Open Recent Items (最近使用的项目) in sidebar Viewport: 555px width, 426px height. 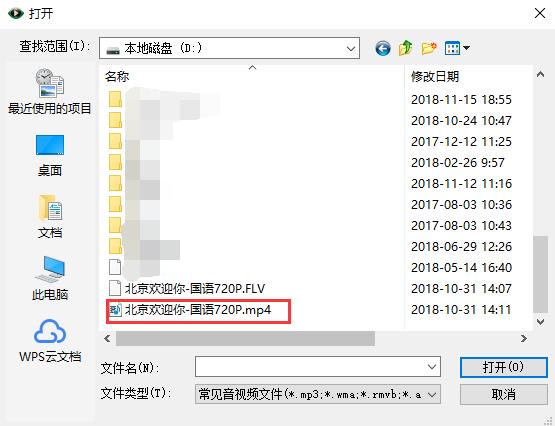(50, 92)
